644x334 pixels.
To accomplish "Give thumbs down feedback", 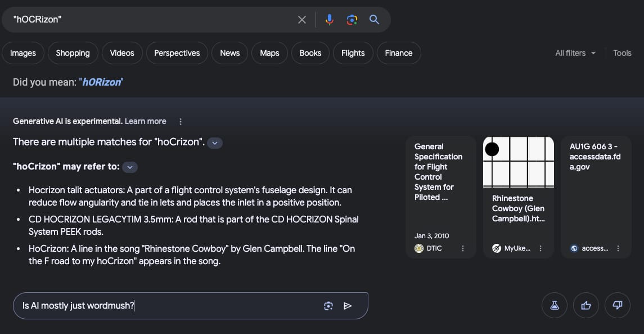I will click(618, 305).
